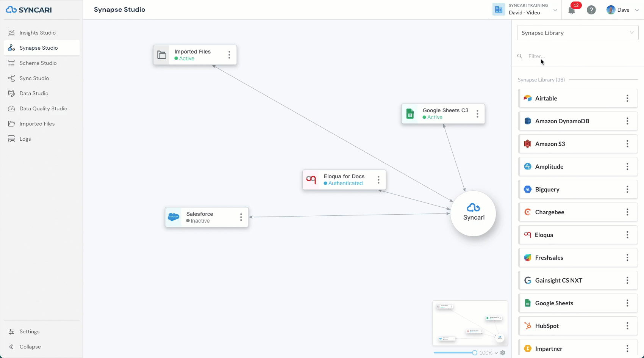Go to Data Quality Studio
This screenshot has width=644, height=358.
click(x=42, y=108)
